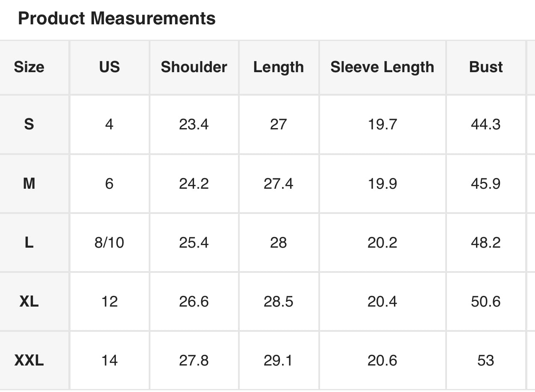Select the Shoulder column header

194,67
